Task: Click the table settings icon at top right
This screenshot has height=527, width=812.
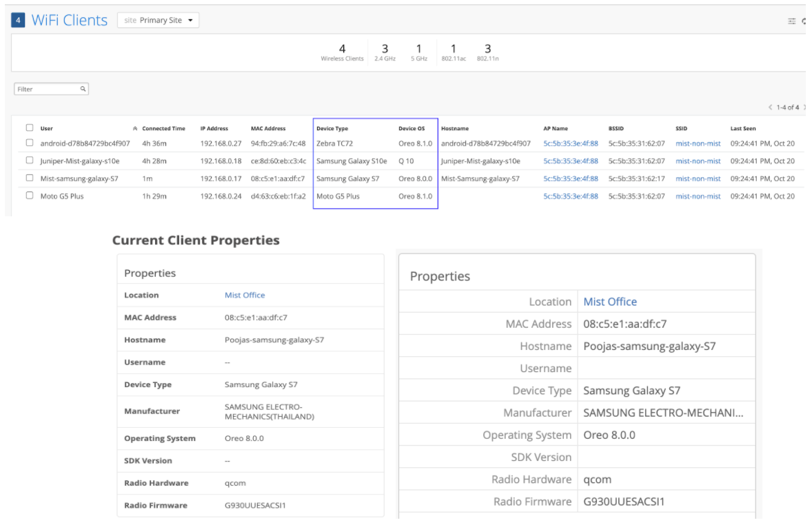Action: [x=792, y=21]
